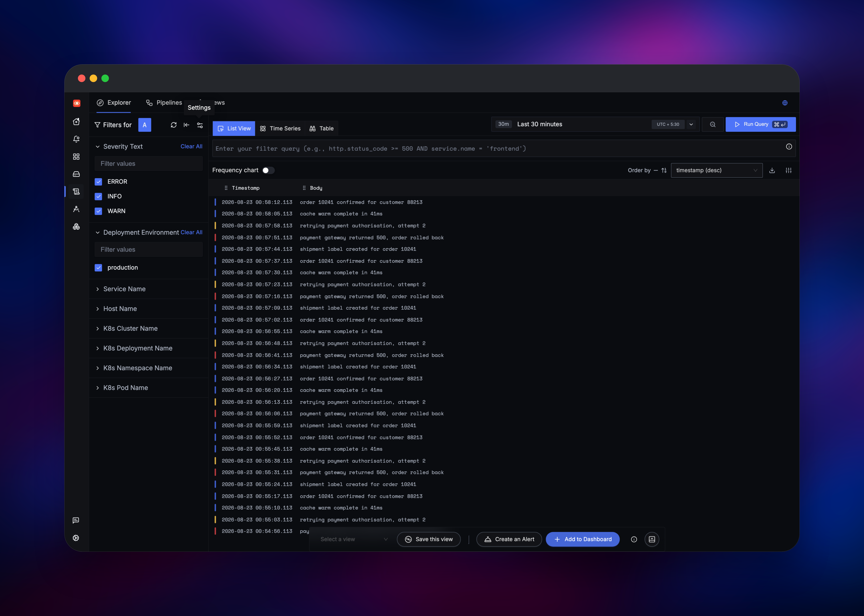Open Alerts from the sidebar bell icon
Screen dimensions: 864x616
click(76, 139)
